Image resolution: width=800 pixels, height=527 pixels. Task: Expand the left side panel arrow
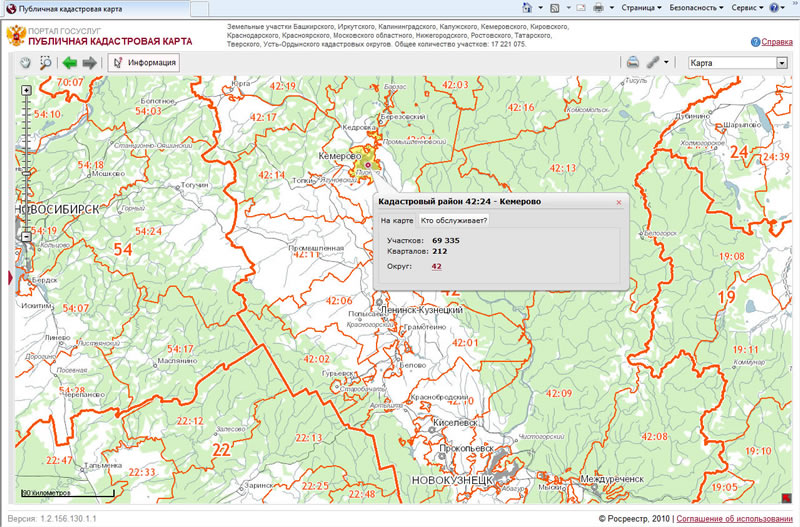click(10, 277)
